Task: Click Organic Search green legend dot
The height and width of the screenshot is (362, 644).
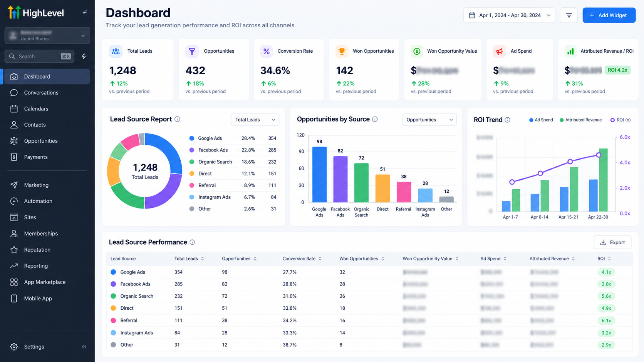Action: tap(191, 162)
